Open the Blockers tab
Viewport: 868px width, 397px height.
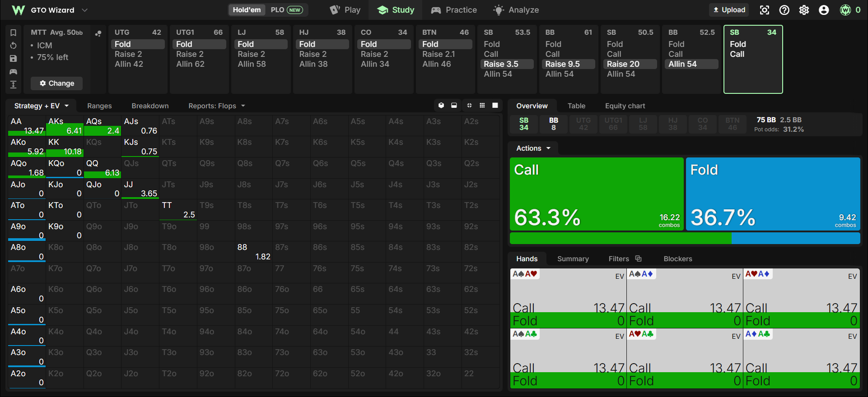[678, 259]
